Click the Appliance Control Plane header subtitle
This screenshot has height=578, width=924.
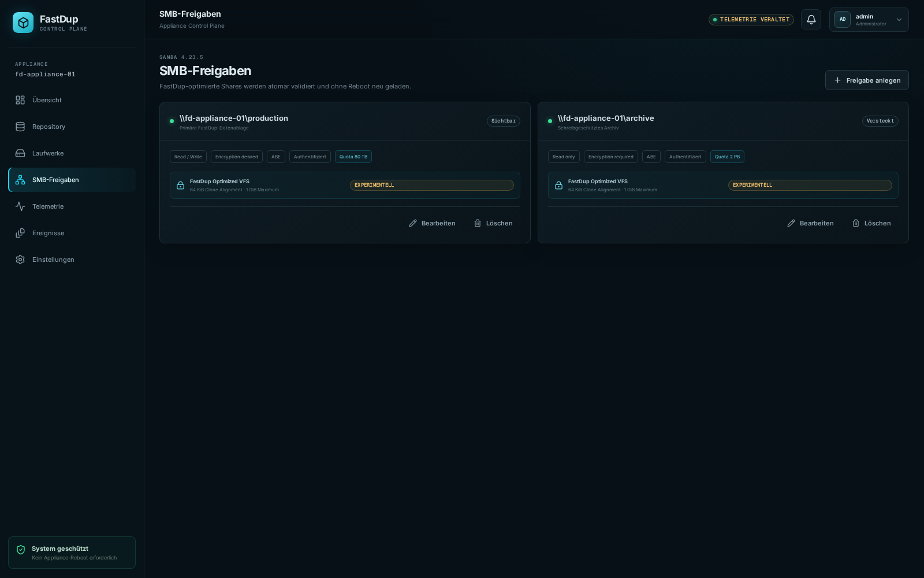pos(192,26)
